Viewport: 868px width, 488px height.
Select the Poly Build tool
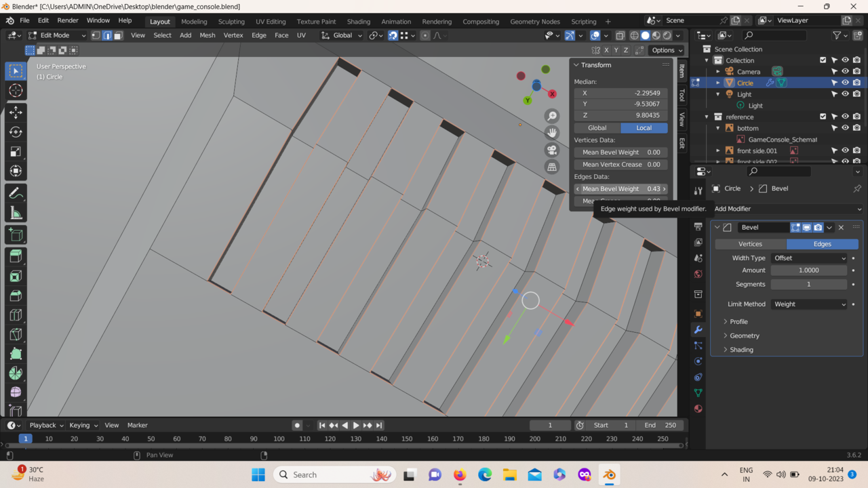(16, 354)
